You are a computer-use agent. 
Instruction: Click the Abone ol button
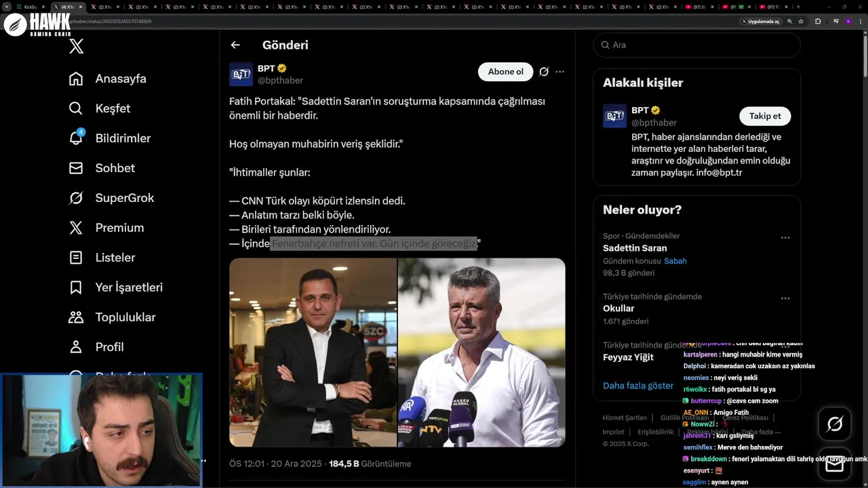(506, 72)
